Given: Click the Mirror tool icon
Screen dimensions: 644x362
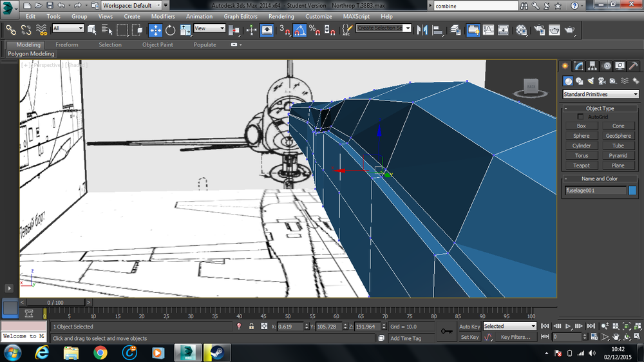Looking at the screenshot, I should [x=424, y=30].
